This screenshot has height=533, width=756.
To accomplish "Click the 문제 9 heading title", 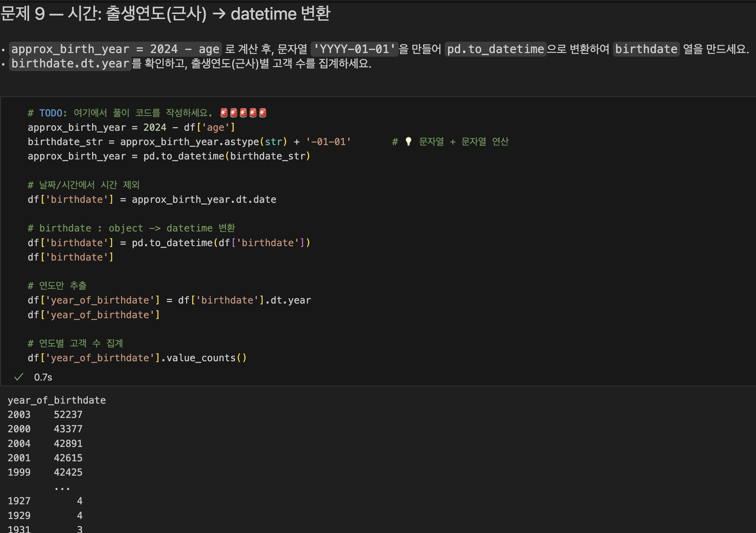I will click(165, 14).
